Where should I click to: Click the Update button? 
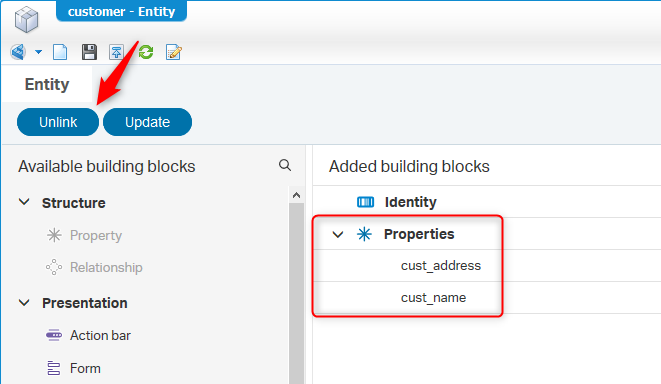click(x=148, y=122)
